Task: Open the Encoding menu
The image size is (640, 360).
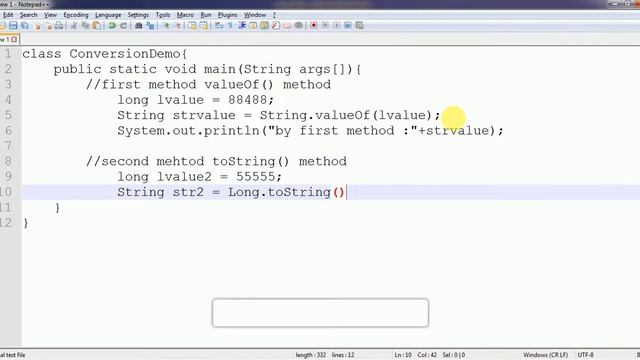Action: 76,15
